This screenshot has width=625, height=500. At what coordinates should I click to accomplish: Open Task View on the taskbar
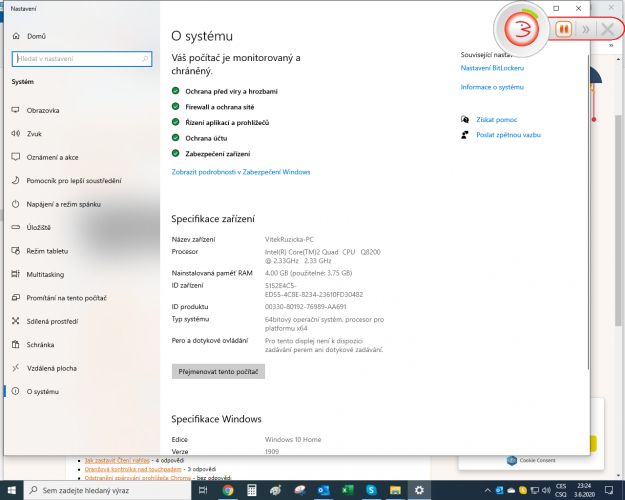pyautogui.click(x=203, y=490)
